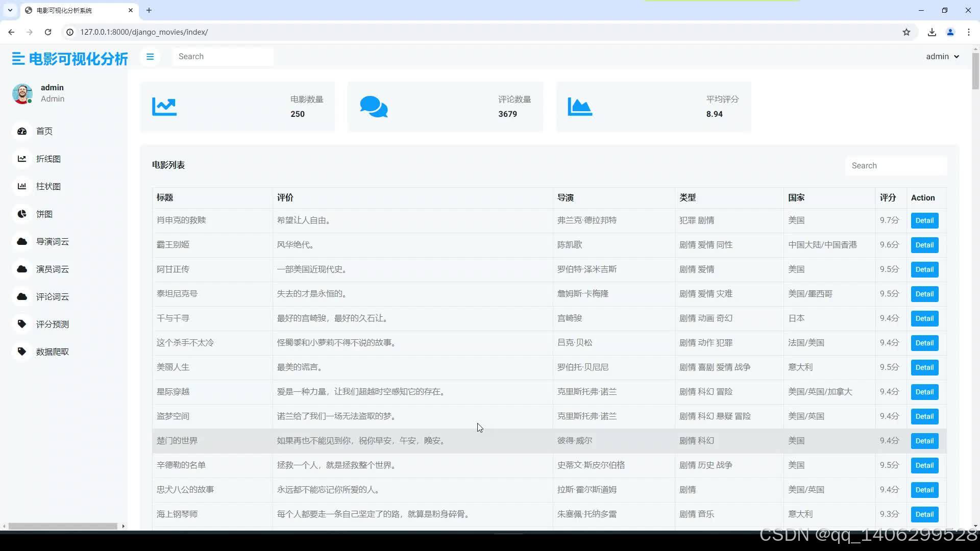This screenshot has width=980, height=551.
Task: Open the 演员词云 menu item
Action: 52,269
